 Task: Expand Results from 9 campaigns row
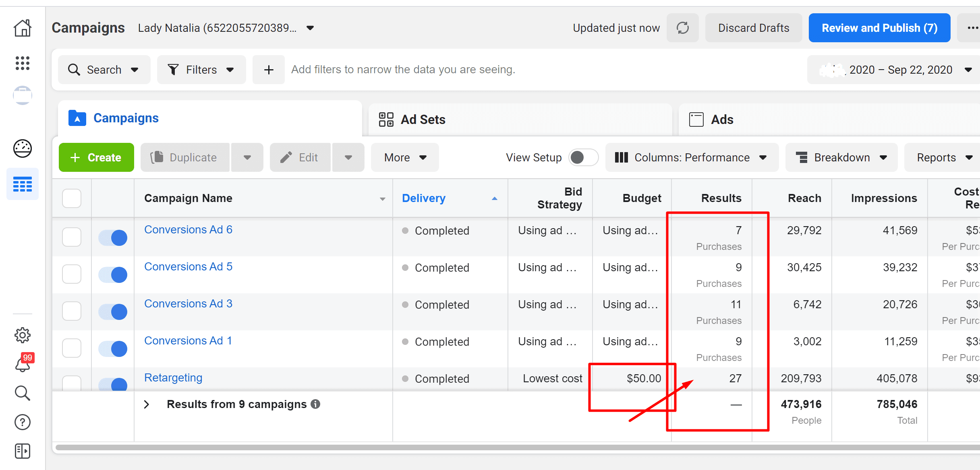[x=147, y=404]
